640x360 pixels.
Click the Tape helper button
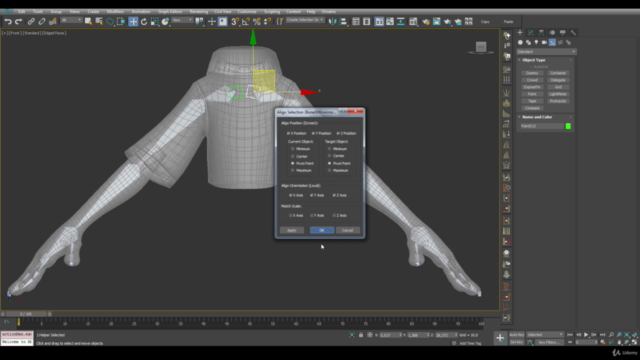pos(532,101)
